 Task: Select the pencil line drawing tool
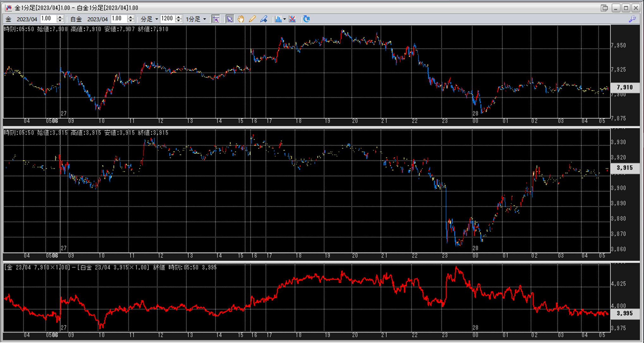point(252,19)
